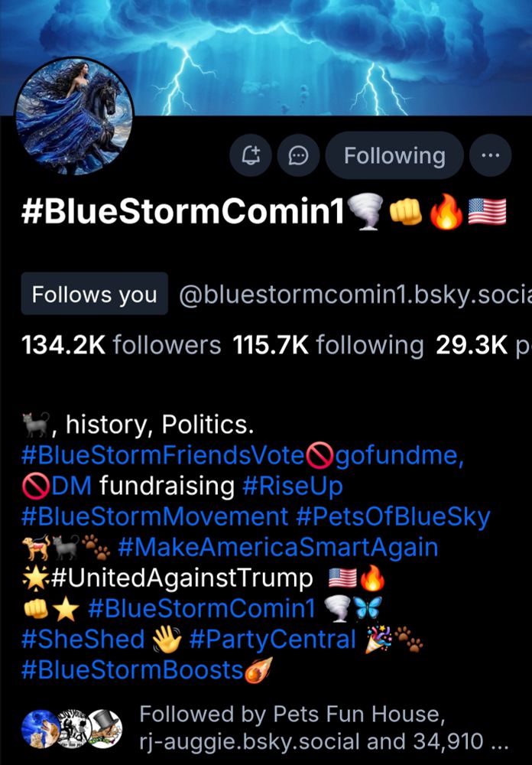The width and height of the screenshot is (532, 765).
Task: Open the 134.2K followers list
Action: pos(121,346)
